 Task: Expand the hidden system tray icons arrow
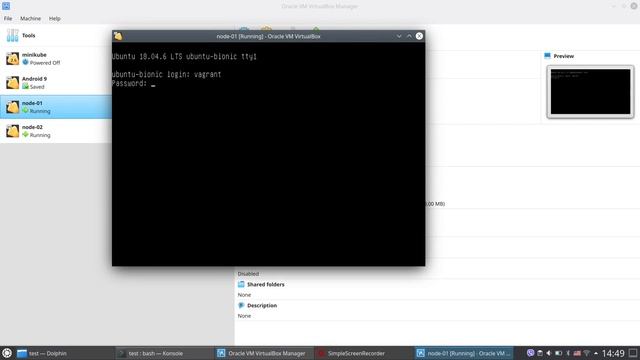[x=596, y=353]
